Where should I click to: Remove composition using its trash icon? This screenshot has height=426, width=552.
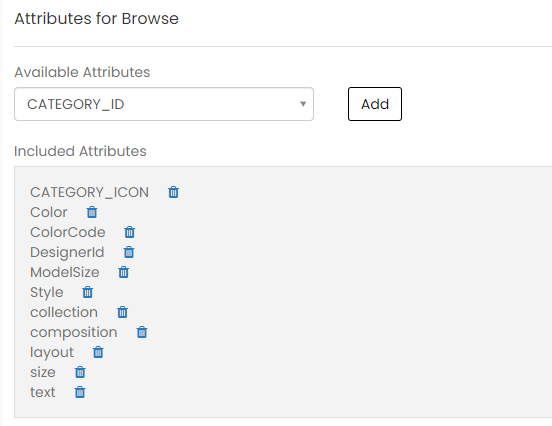[x=142, y=332]
